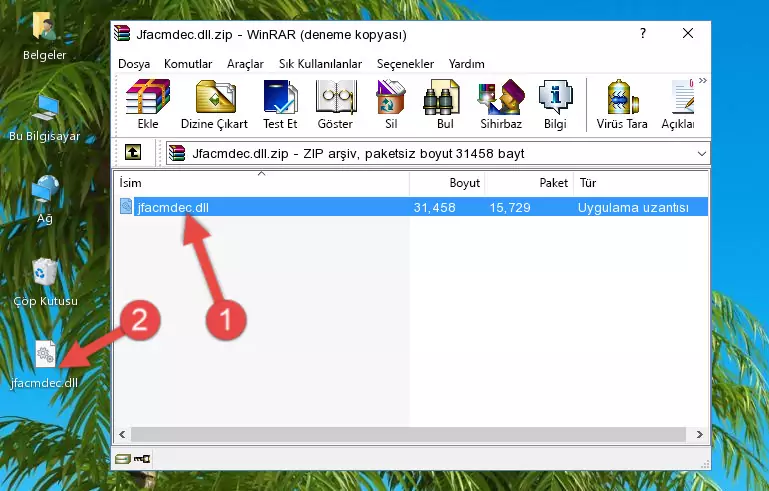
Task: Open the Dosya menu
Action: point(134,64)
